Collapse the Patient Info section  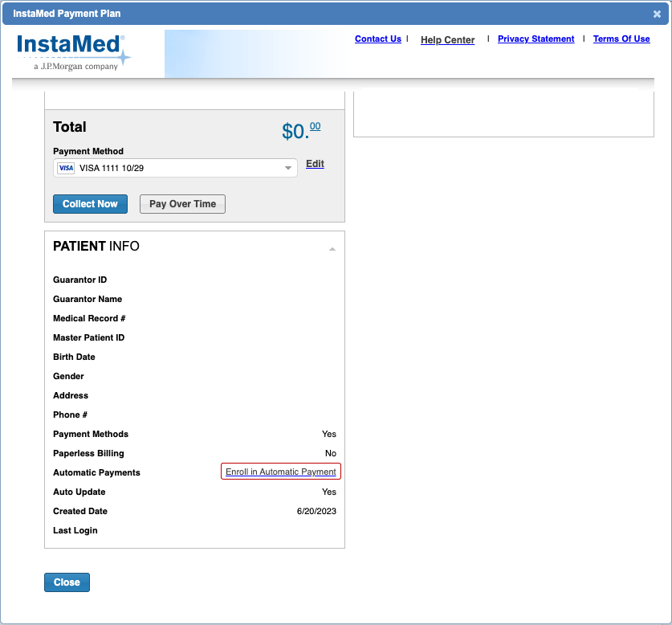[332, 249]
